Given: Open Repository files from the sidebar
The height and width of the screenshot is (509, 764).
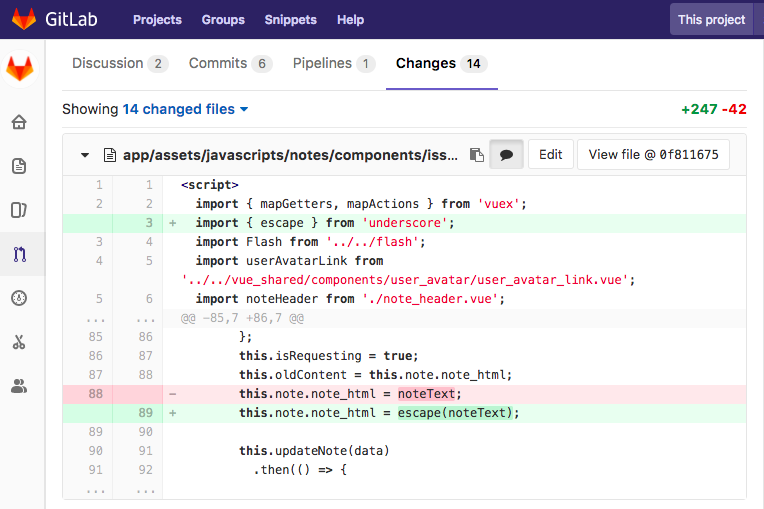Looking at the screenshot, I should [19, 166].
